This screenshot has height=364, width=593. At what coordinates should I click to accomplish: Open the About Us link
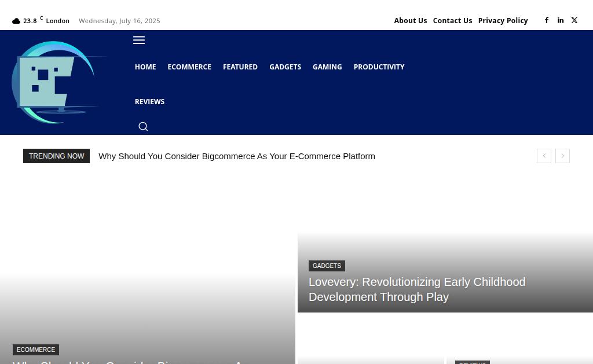(x=411, y=21)
